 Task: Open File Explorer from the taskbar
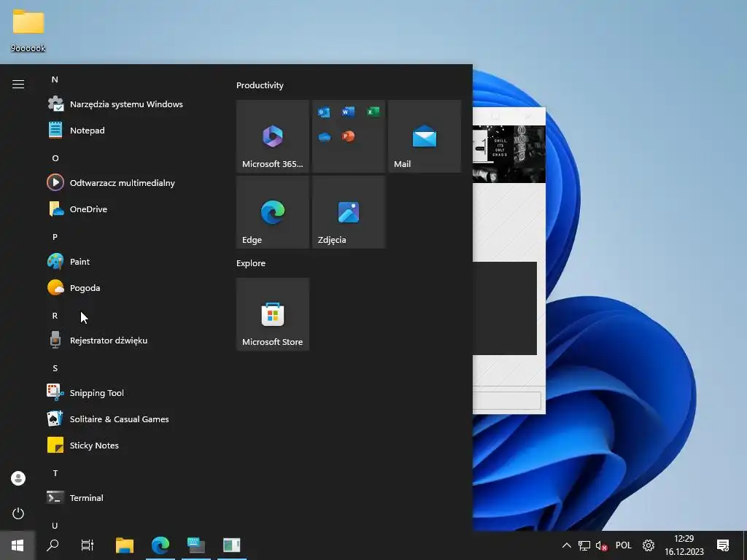tap(124, 545)
